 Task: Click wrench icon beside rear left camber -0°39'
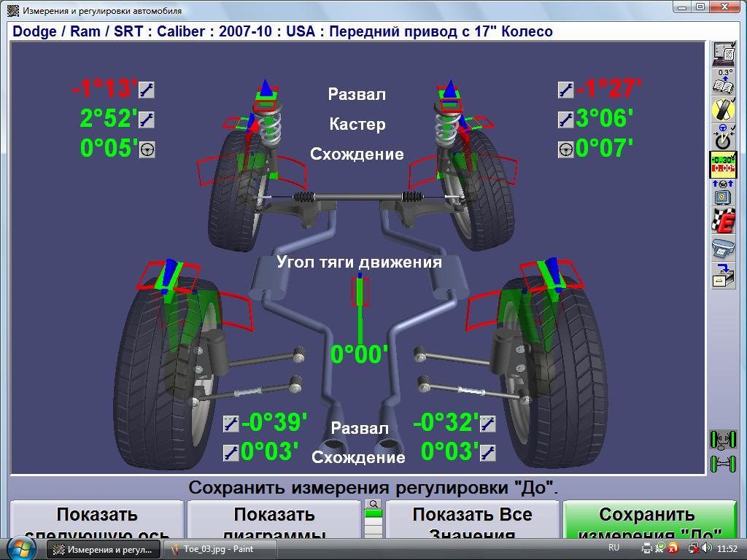[x=231, y=423]
